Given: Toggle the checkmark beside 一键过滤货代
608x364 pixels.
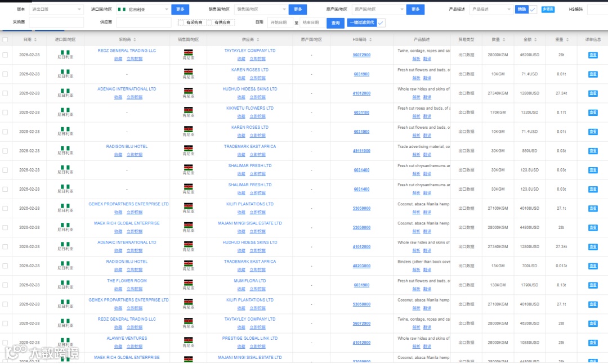Looking at the screenshot, I should pos(381,23).
